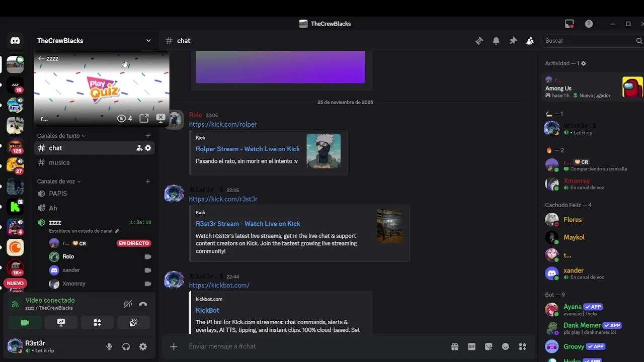Select the musica text channel
This screenshot has width=644, height=362.
(94, 162)
